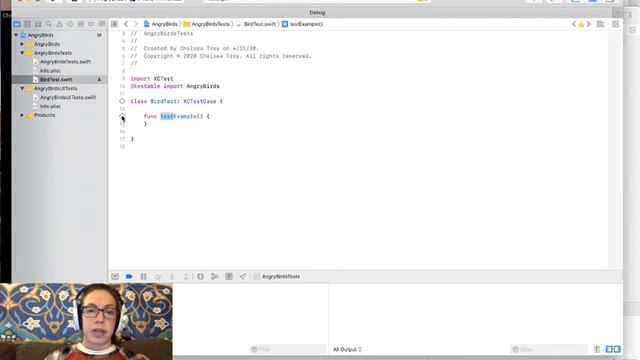
Task: Click Step Into in debug bar
Action: [x=172, y=276]
